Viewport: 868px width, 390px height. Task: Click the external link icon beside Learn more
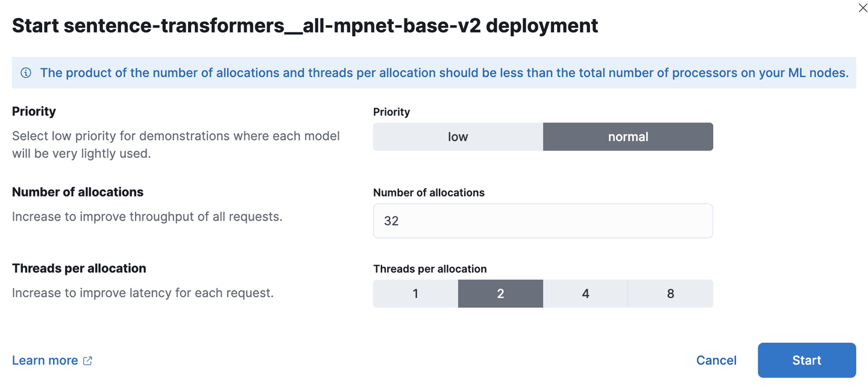tap(87, 360)
